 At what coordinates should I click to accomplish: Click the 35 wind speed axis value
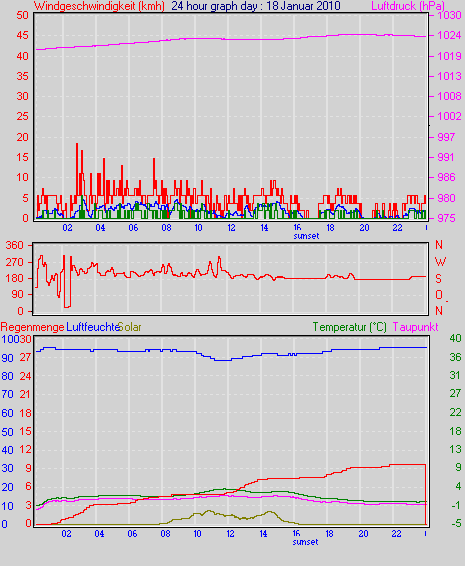click(23, 76)
